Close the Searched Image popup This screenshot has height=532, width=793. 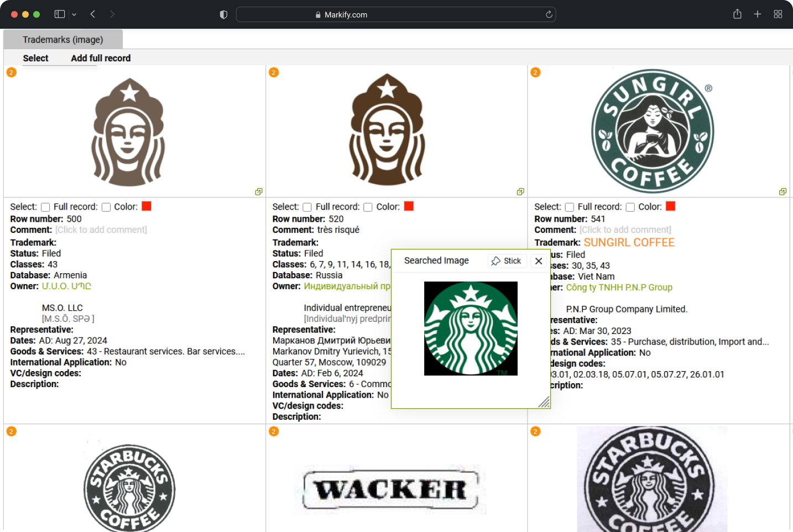539,261
